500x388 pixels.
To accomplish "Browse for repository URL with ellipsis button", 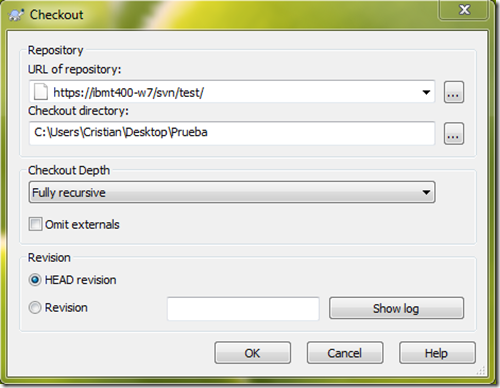I will click(x=454, y=92).
